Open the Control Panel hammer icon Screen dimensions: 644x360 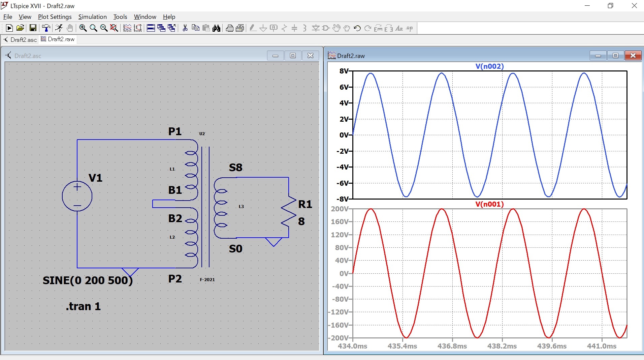point(46,28)
